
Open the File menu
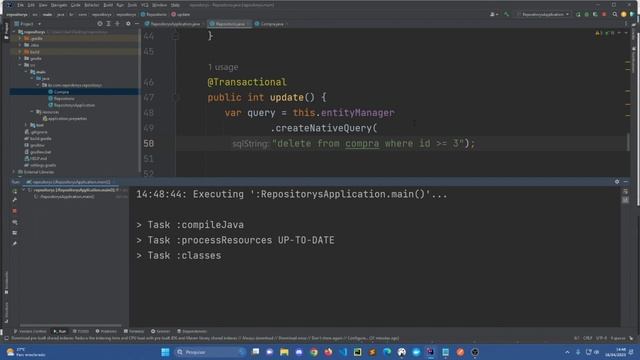click(x=20, y=5)
